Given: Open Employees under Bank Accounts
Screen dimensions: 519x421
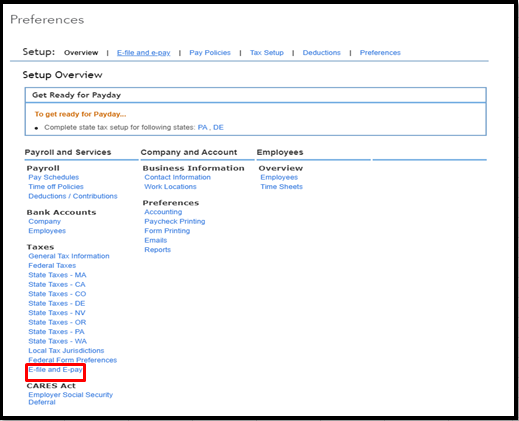Looking at the screenshot, I should coord(47,231).
